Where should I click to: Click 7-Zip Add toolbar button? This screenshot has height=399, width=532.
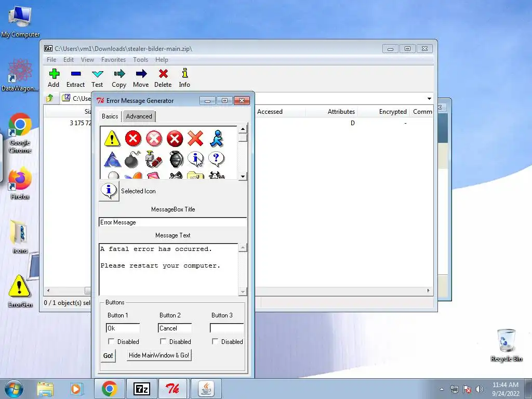pyautogui.click(x=54, y=78)
